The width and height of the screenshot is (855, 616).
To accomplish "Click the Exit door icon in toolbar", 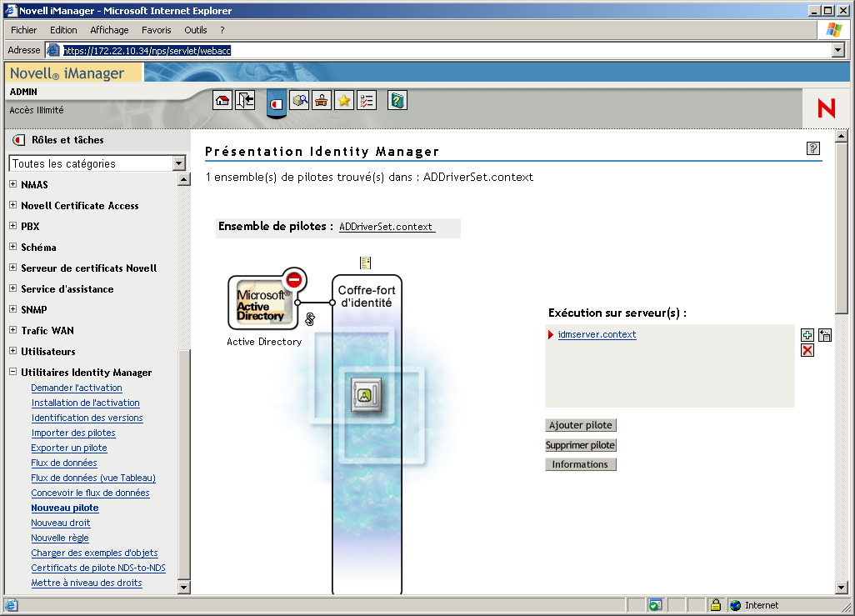I will pos(243,100).
